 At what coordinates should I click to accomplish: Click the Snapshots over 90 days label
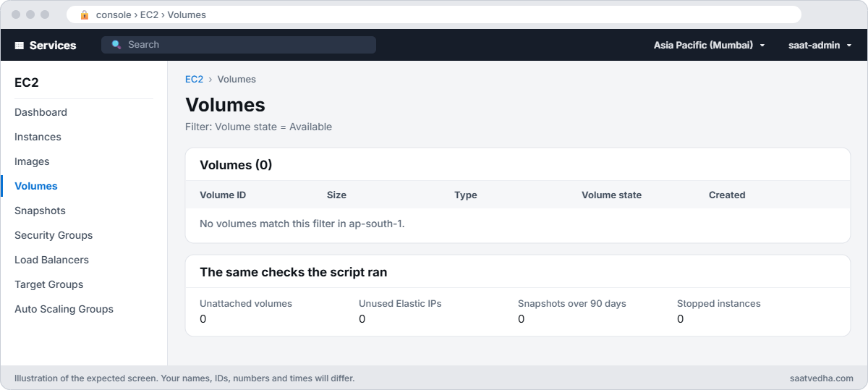tap(572, 303)
